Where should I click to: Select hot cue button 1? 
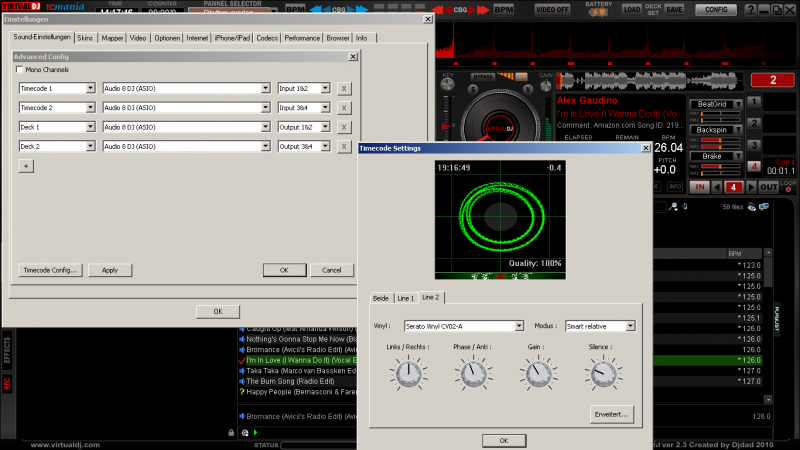click(754, 102)
